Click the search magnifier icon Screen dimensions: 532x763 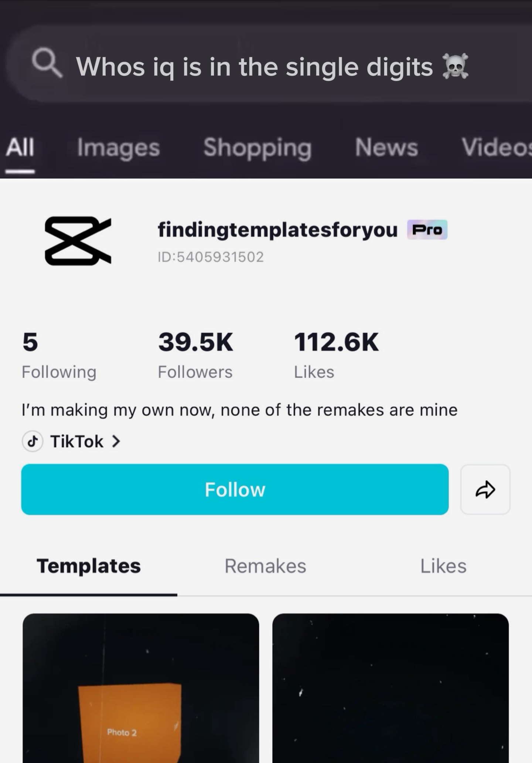coord(47,64)
